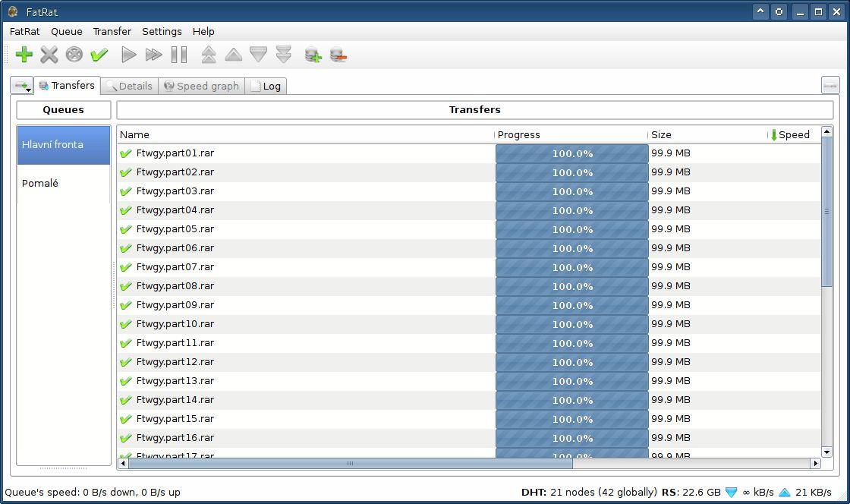
Task: Click the Force resume double-arrow icon
Action: [154, 54]
